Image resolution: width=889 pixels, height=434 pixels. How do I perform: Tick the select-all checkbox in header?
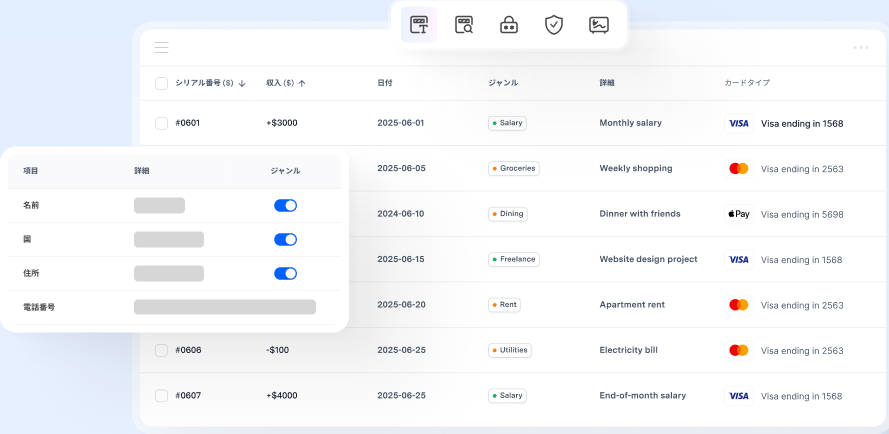coord(161,83)
